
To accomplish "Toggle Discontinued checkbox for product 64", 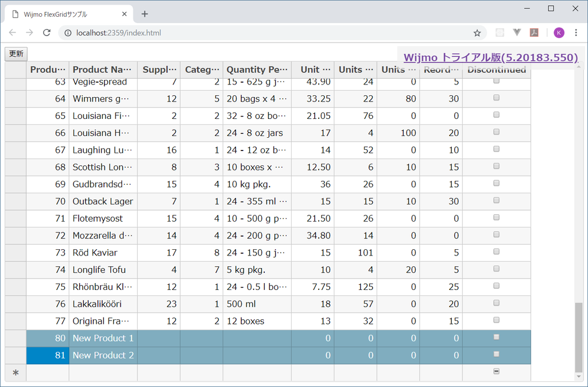I will 497,98.
